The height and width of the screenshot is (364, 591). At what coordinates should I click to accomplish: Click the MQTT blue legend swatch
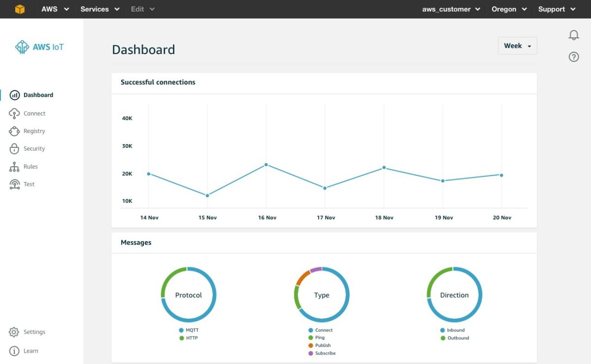point(181,331)
